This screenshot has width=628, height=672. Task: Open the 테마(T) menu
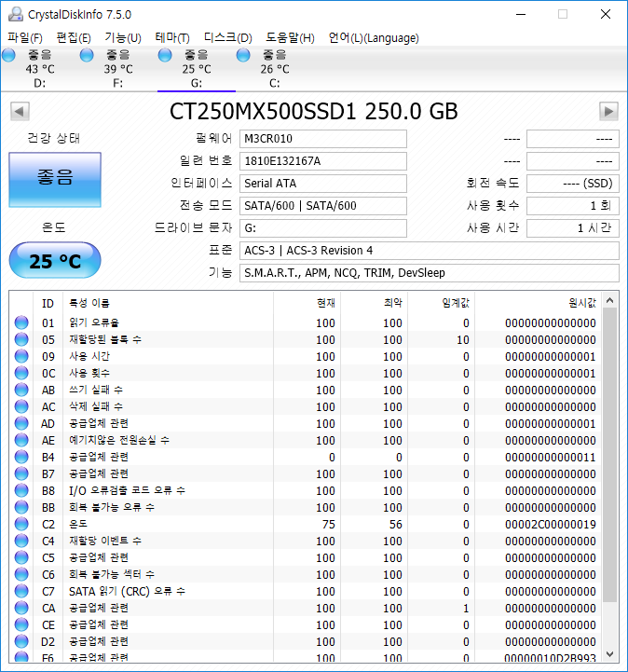[172, 37]
